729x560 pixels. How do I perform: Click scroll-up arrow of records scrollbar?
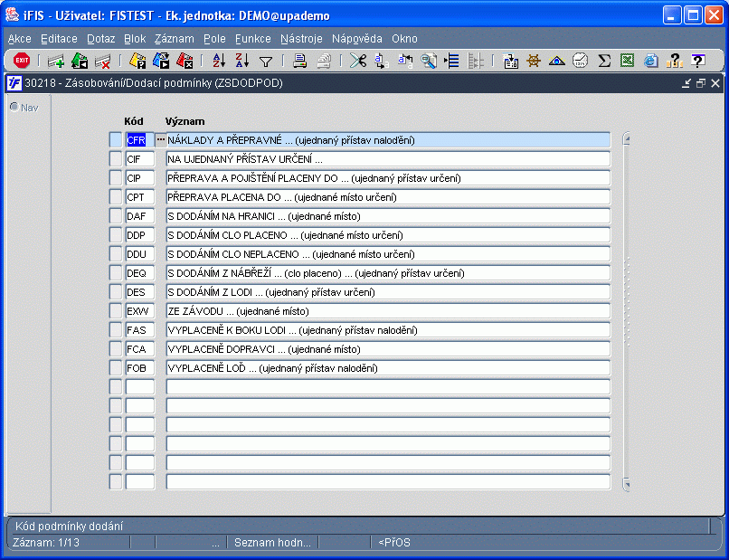pos(627,138)
